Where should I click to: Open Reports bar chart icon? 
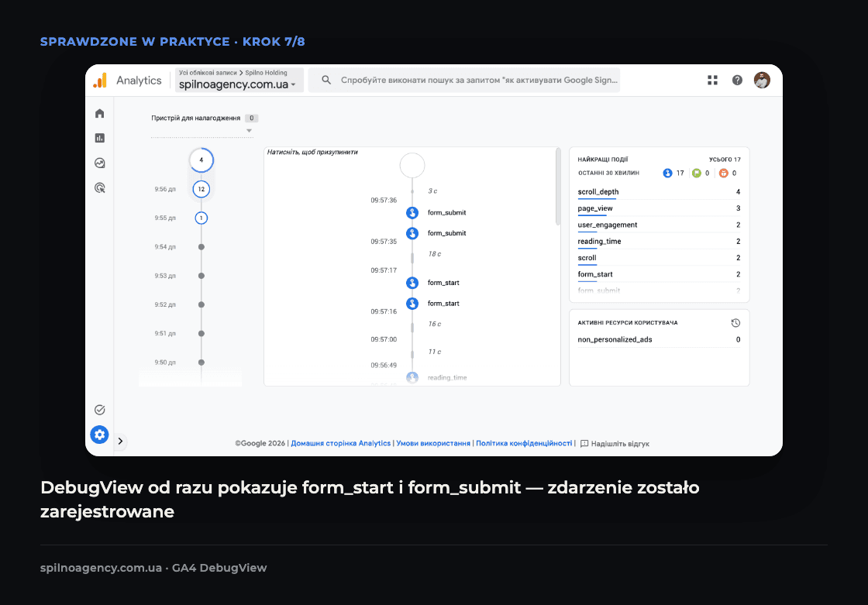tap(100, 138)
